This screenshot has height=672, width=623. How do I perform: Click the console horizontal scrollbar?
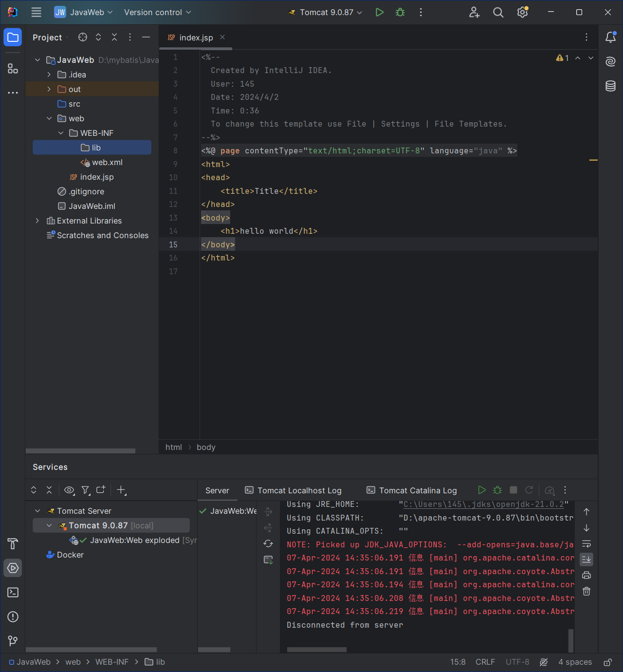tap(317, 650)
